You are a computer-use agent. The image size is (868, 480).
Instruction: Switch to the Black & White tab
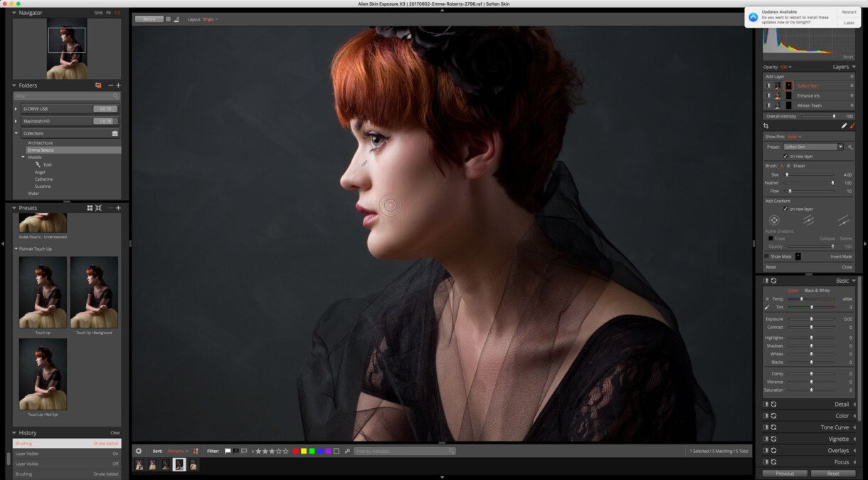[x=817, y=289]
